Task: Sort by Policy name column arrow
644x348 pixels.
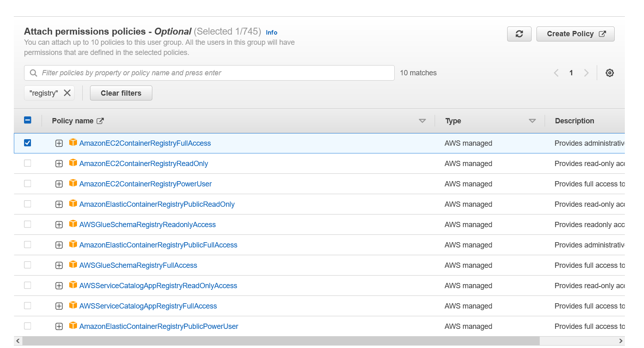Action: click(422, 121)
